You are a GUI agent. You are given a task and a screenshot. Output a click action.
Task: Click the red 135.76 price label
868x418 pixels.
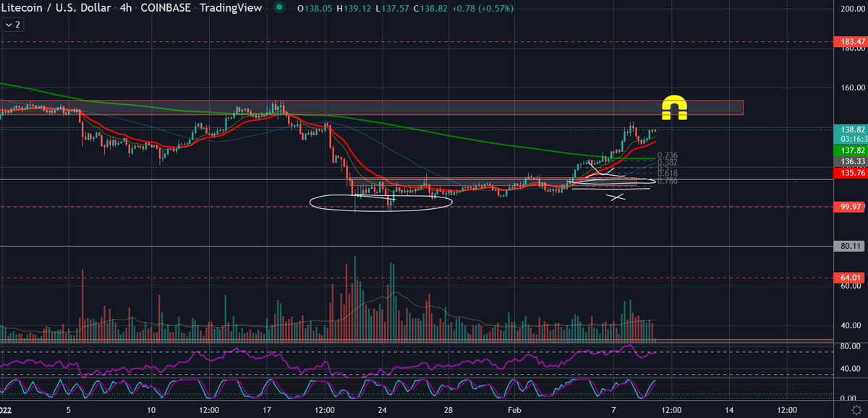pos(849,174)
